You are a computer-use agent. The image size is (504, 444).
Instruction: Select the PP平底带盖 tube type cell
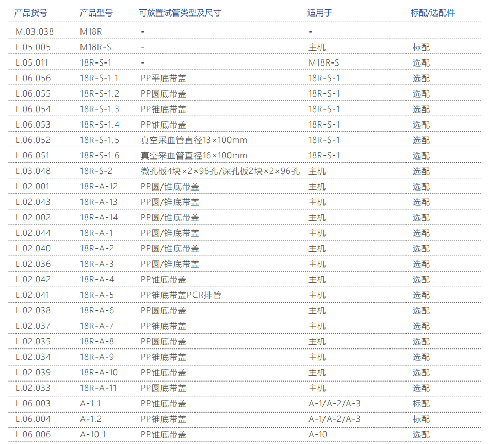[x=164, y=78]
